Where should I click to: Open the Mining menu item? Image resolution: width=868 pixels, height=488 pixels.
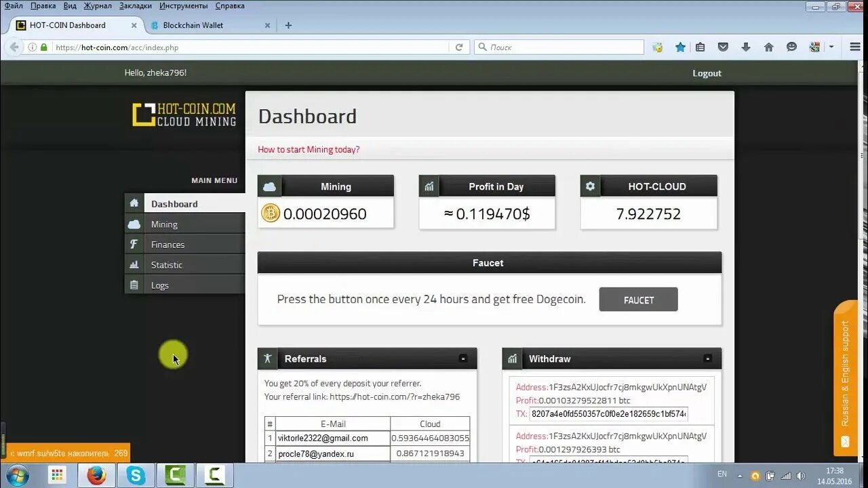point(184,224)
